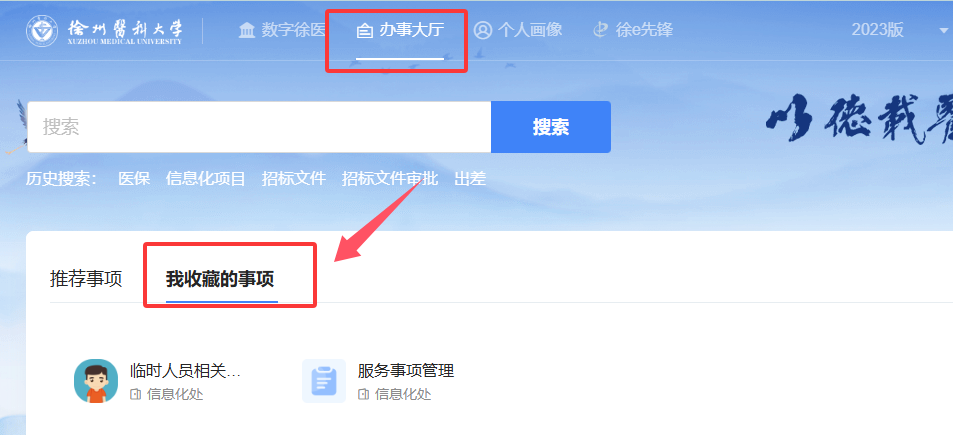Image resolution: width=953 pixels, height=435 pixels.
Task: Click the Xuzhou Medical University logo emblem
Action: pos(42,30)
